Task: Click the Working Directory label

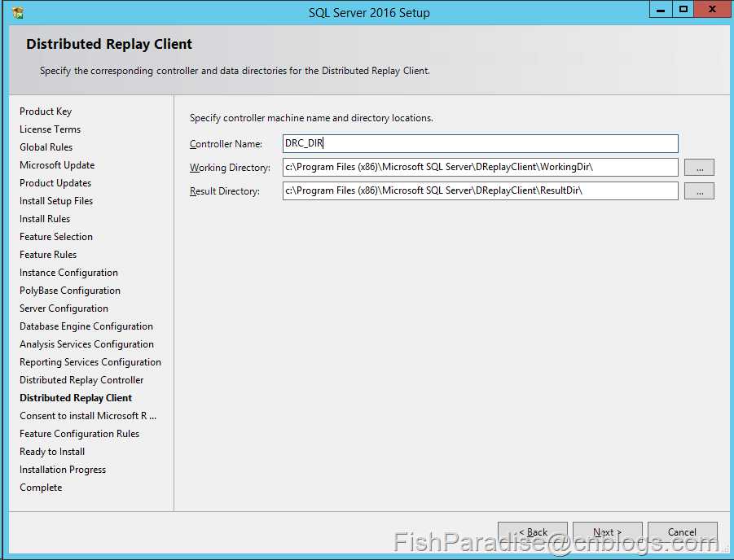Action: coord(230,168)
